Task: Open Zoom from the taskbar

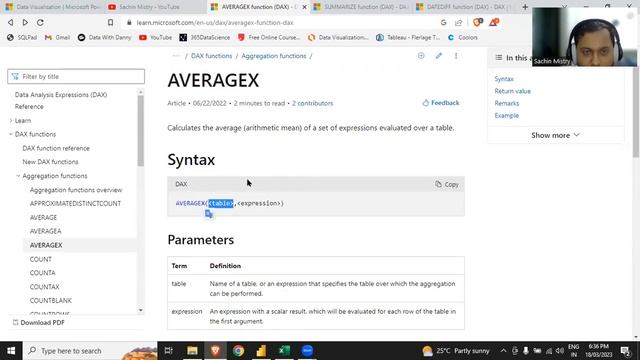Action: 307,351
